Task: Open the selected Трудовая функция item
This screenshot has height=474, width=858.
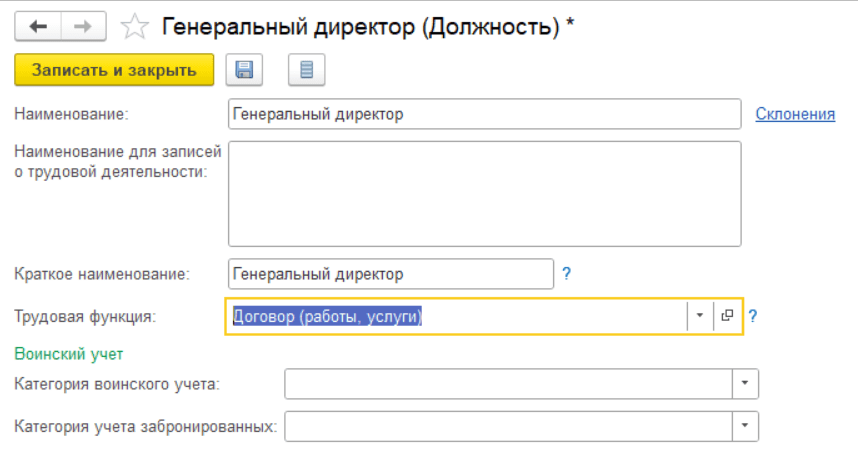Action: click(727, 316)
